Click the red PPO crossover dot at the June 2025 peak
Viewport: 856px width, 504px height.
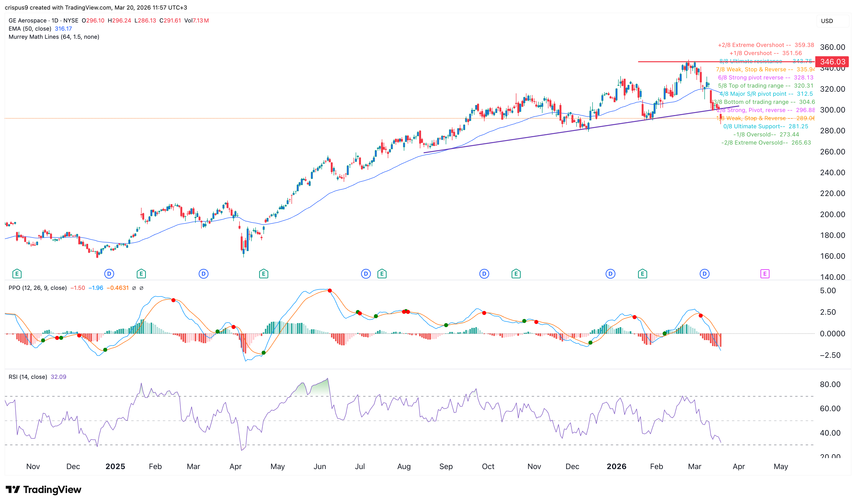(330, 291)
